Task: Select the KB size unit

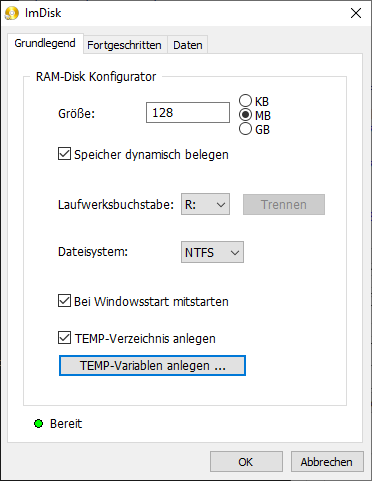Action: point(245,101)
